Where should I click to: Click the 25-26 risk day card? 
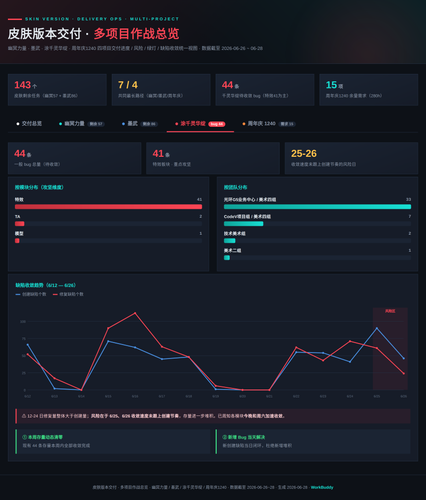click(x=351, y=158)
